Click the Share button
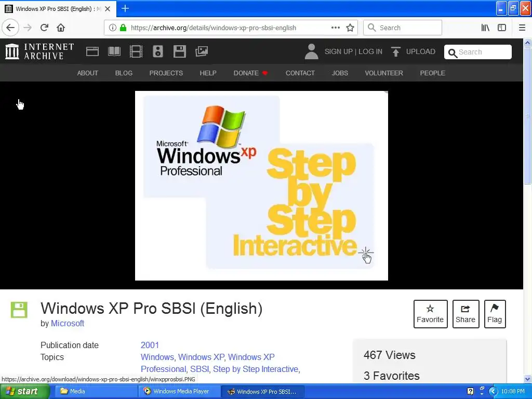This screenshot has width=532, height=399. [465, 314]
